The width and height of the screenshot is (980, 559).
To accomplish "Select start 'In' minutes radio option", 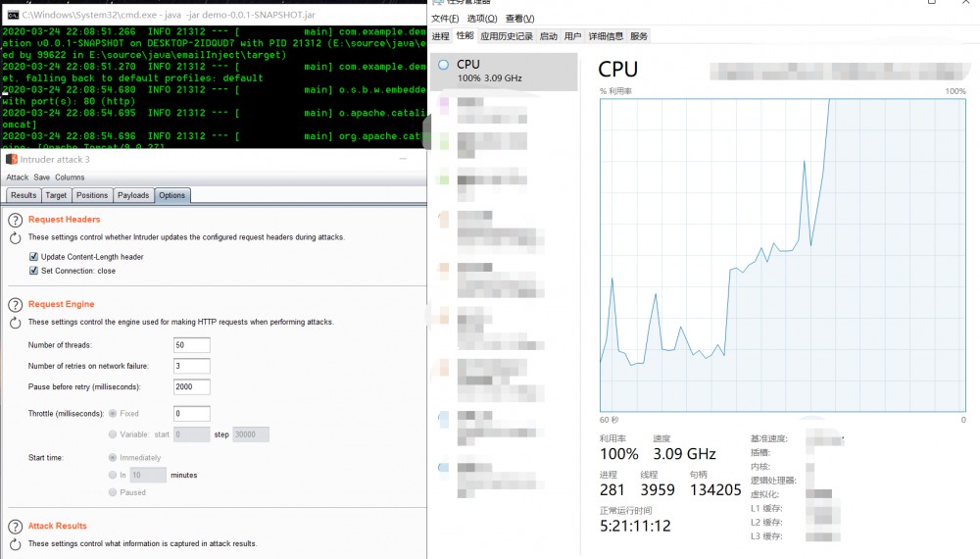I will pos(113,476).
